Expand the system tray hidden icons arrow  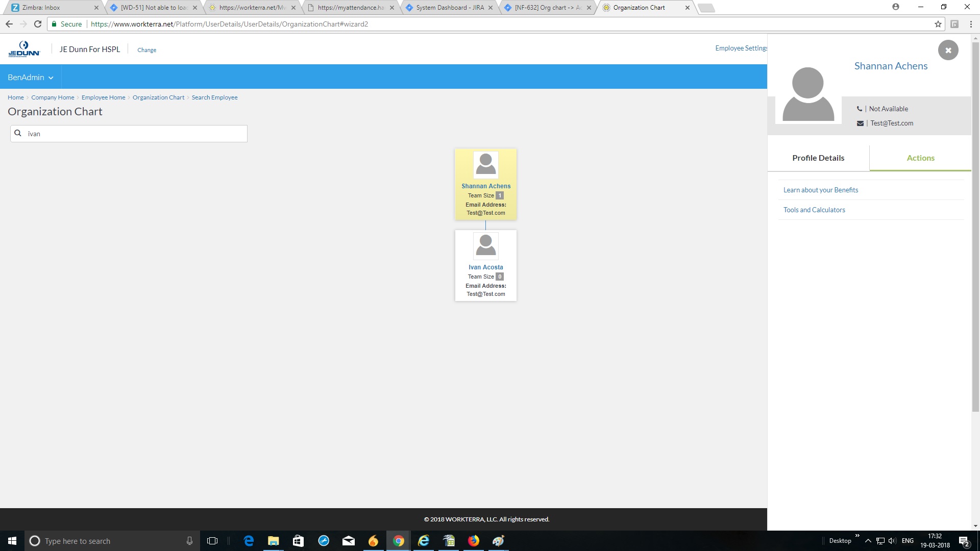tap(868, 541)
